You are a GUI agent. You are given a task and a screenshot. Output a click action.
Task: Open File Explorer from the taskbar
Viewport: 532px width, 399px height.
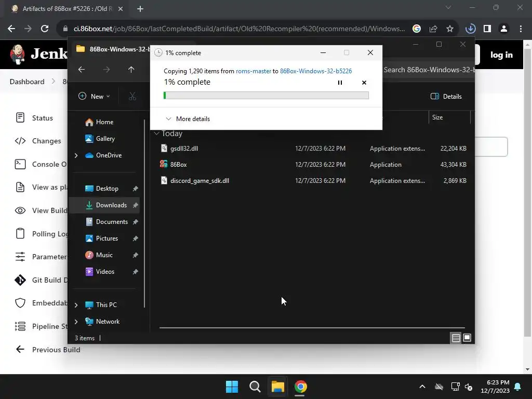(277, 387)
